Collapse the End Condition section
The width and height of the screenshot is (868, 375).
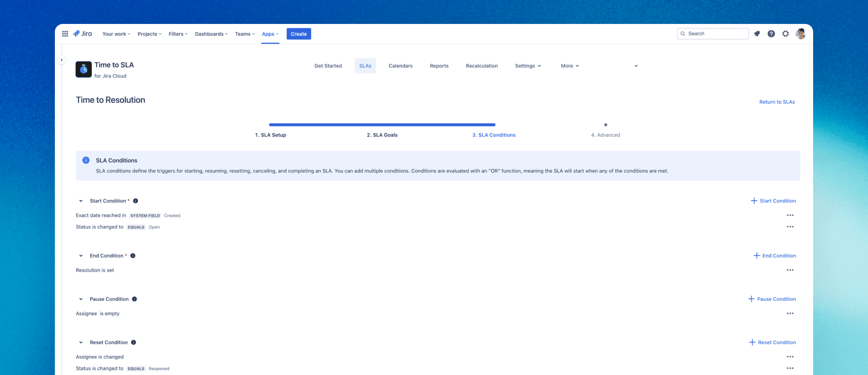[x=81, y=256]
